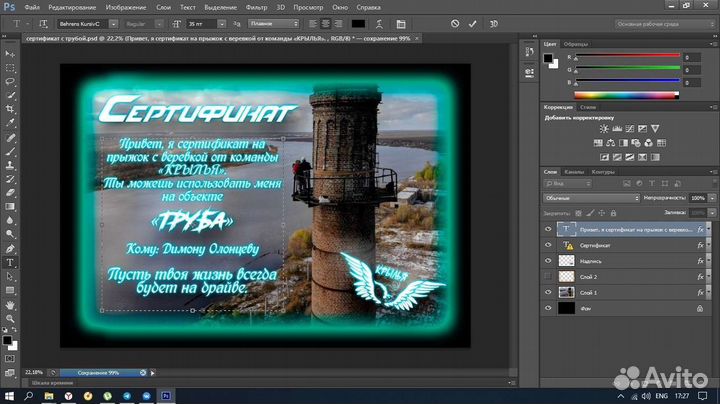This screenshot has height=404, width=720.
Task: Select the Crop tool in toolbar
Action: 10,109
